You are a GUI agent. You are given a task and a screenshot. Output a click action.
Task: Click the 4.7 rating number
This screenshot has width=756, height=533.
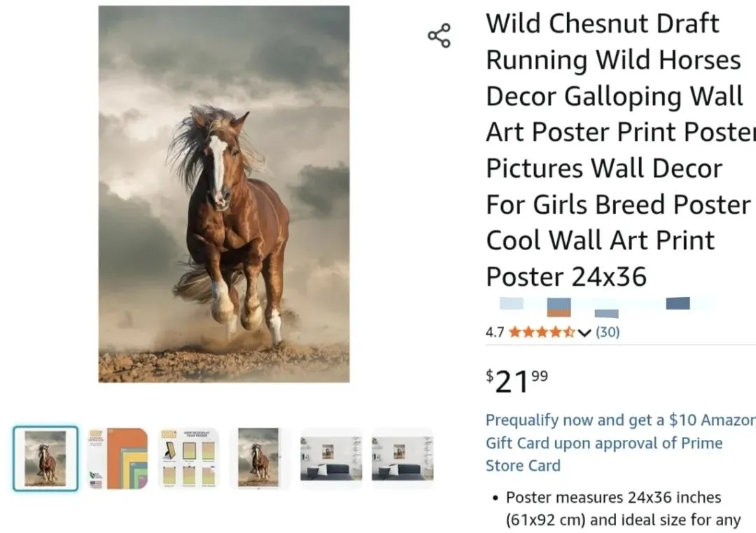point(495,333)
